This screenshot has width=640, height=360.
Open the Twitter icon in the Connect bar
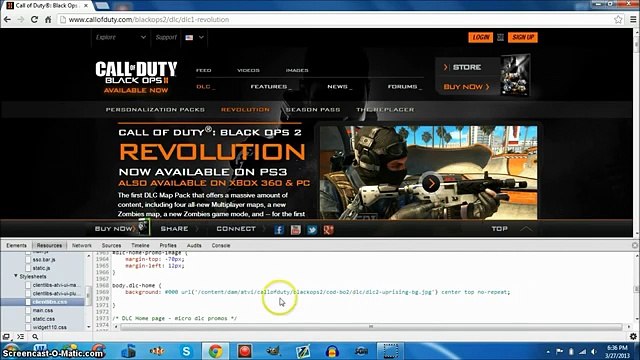312,229
